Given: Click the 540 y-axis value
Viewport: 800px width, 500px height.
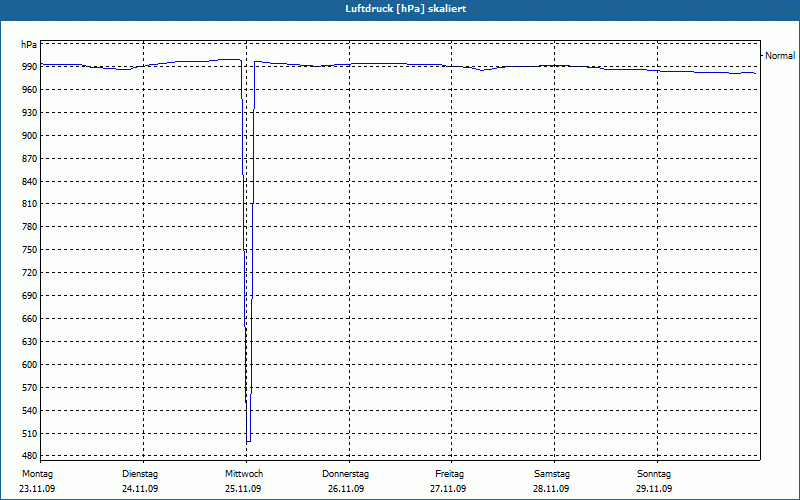Looking at the screenshot, I should click(x=29, y=410).
